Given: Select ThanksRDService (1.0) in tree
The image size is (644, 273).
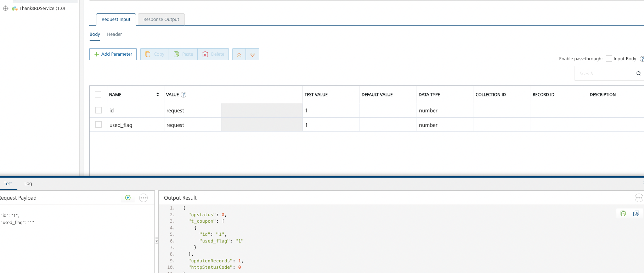Looking at the screenshot, I should 42,9.
